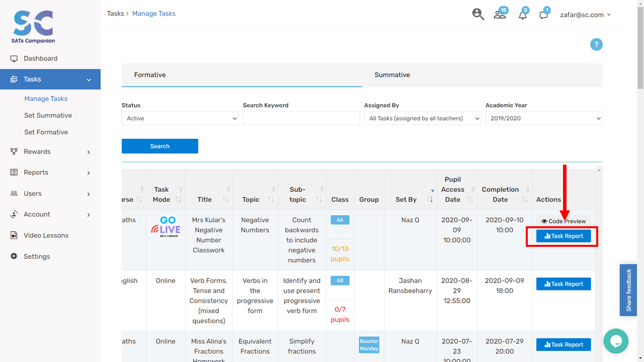Screen dimensions: 644x362
Task: Select Set Formative in sidebar
Action: (x=46, y=132)
